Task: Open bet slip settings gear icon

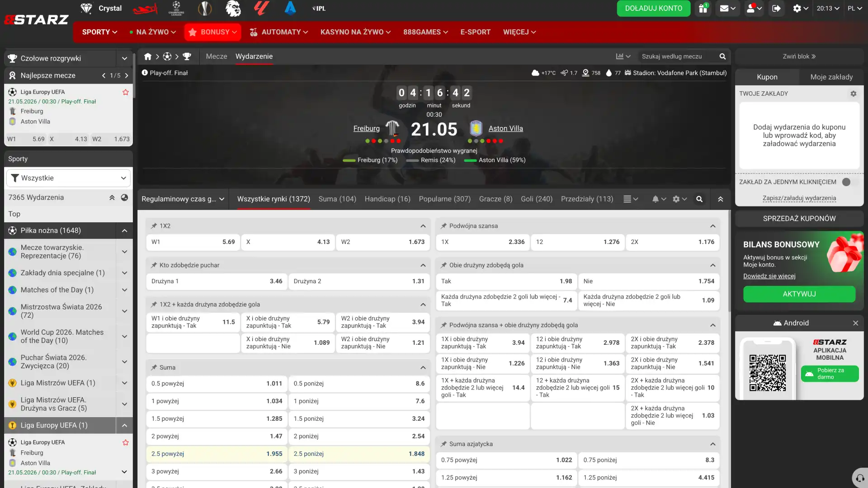Action: pyautogui.click(x=854, y=94)
